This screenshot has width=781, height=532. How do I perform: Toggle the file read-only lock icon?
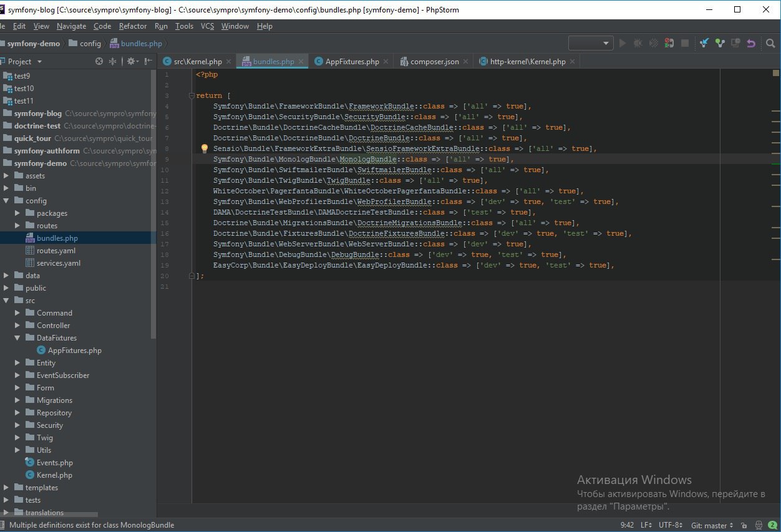(743, 526)
